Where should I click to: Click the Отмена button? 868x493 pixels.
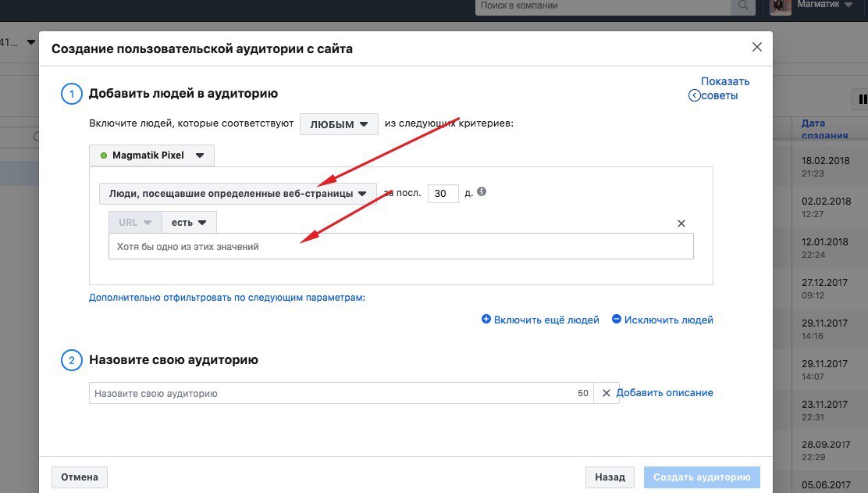click(x=79, y=477)
